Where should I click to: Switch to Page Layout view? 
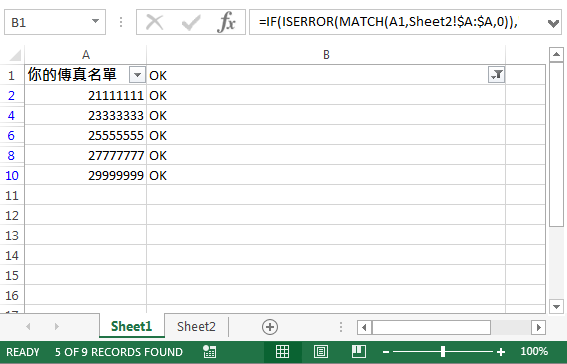(320, 351)
